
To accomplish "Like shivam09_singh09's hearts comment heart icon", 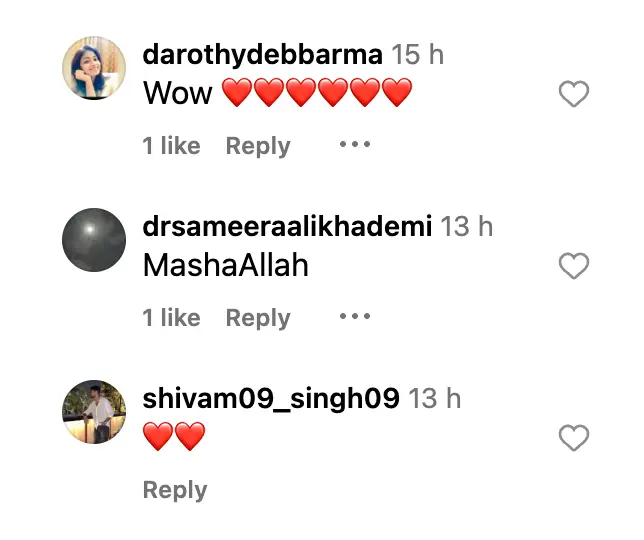I will pyautogui.click(x=574, y=438).
